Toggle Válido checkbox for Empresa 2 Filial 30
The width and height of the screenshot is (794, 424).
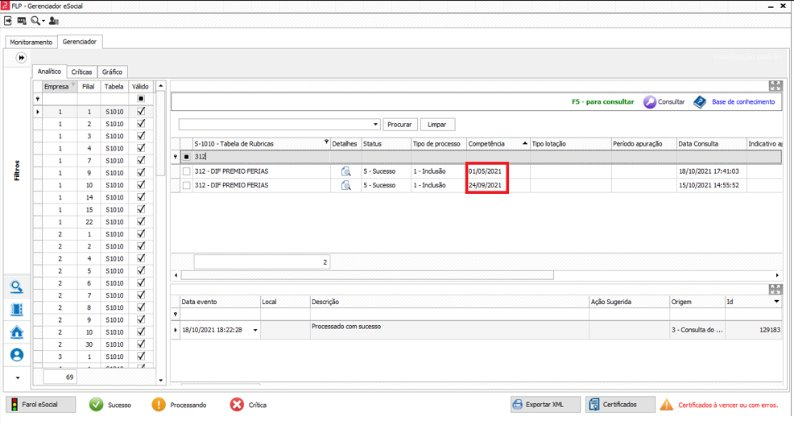point(141,344)
